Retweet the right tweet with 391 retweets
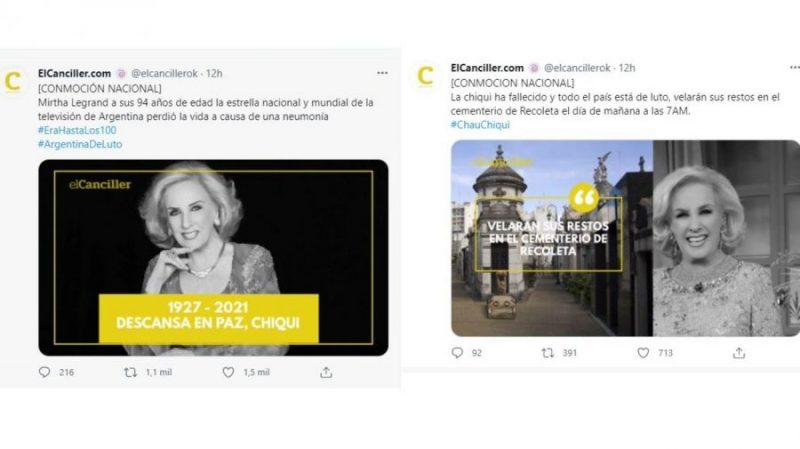Screen dimensions: 800x449 click(547, 352)
